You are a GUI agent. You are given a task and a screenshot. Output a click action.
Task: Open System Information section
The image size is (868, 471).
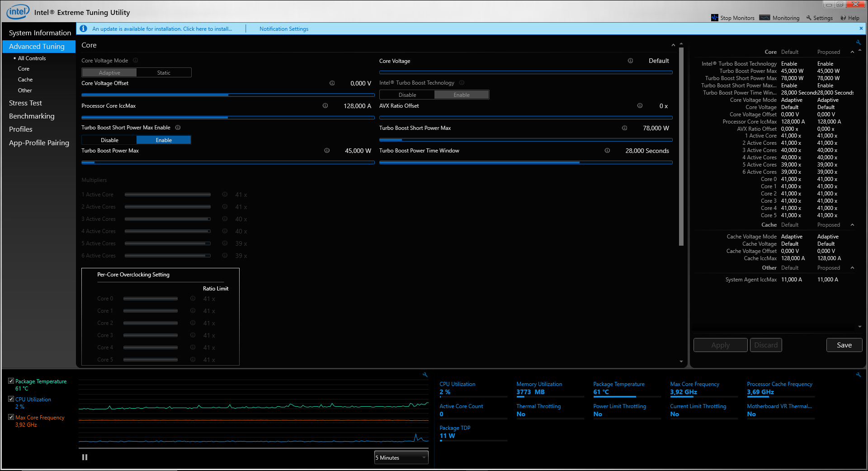[x=40, y=33]
